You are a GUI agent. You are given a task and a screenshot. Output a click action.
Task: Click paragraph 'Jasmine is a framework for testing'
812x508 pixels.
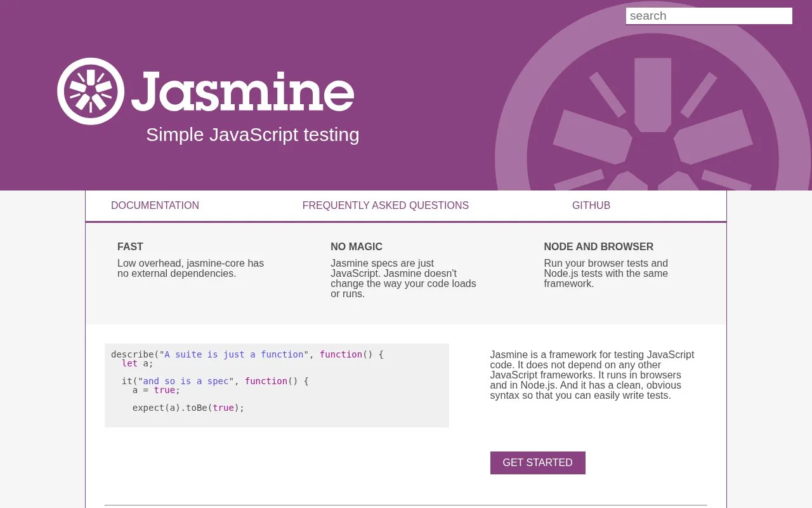pyautogui.click(x=592, y=375)
